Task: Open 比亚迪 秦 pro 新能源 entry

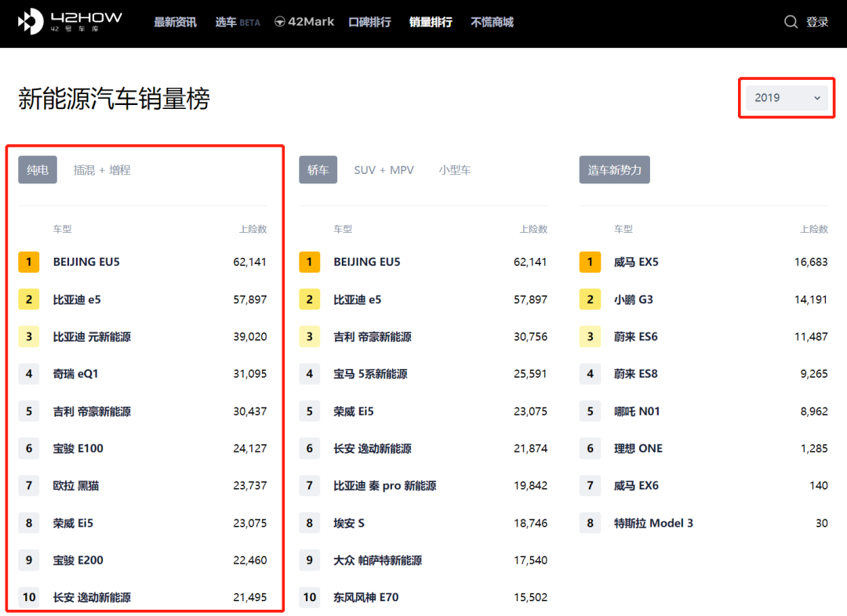Action: pos(384,486)
